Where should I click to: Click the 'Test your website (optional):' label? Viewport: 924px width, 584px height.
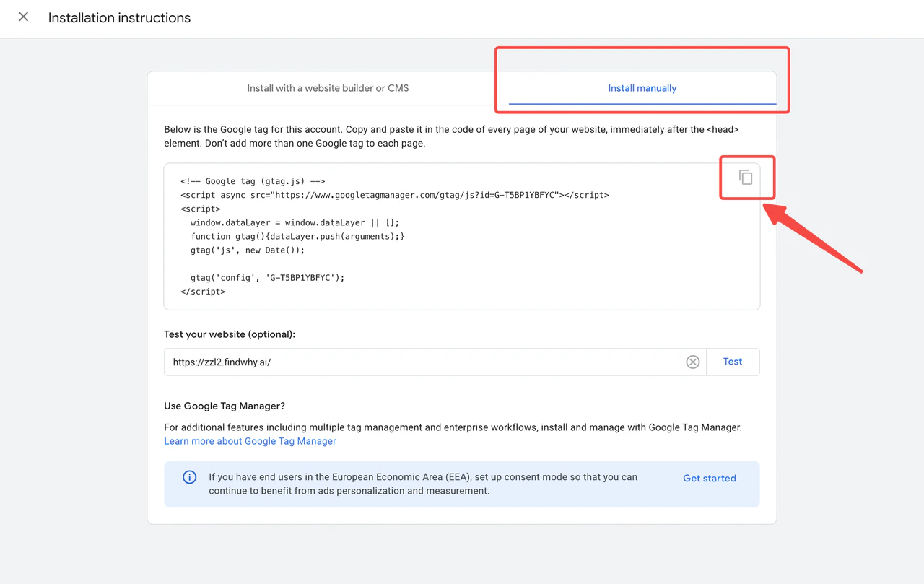[230, 334]
